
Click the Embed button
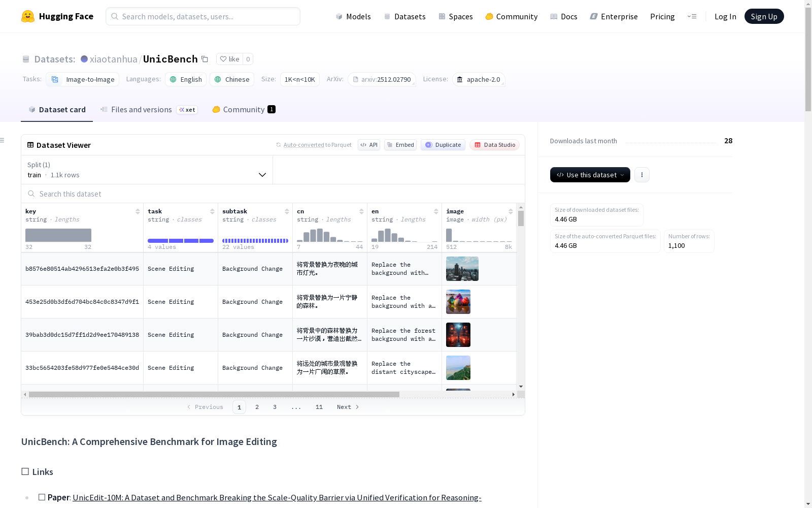(x=400, y=145)
